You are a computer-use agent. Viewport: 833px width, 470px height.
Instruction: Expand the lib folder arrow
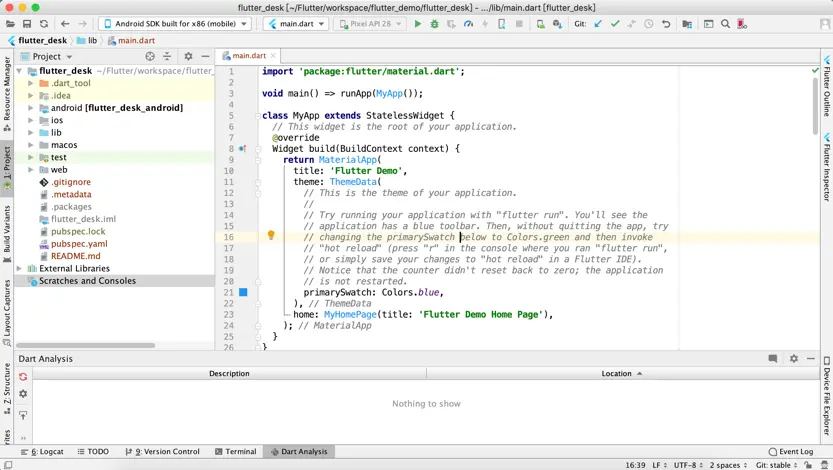(31, 133)
